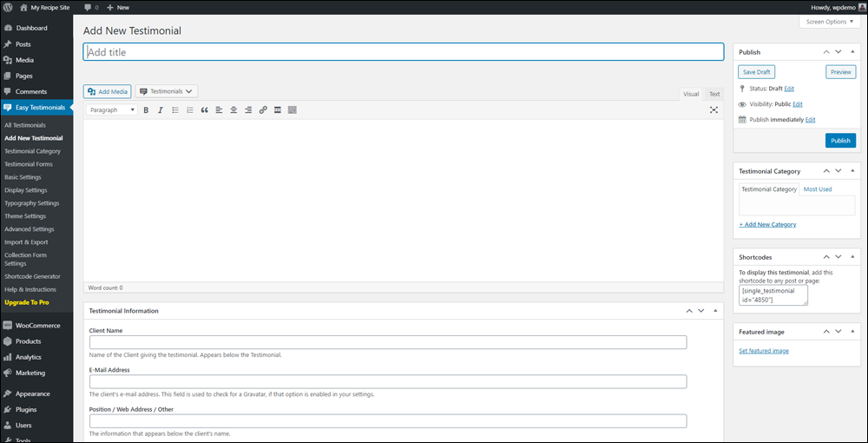The height and width of the screenshot is (443, 868).
Task: Switch to the Visual editor tab
Action: tap(691, 94)
